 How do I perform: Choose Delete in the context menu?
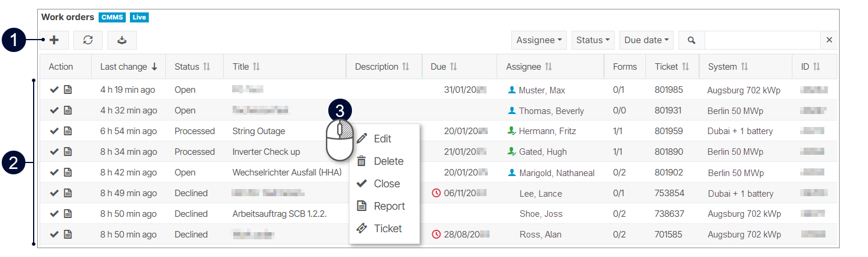pyautogui.click(x=388, y=161)
